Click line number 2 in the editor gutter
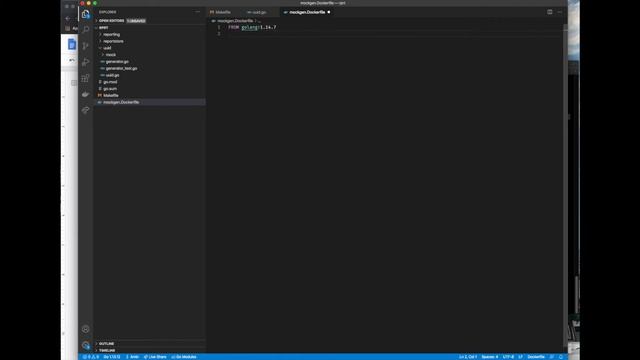Image resolution: width=640 pixels, height=360 pixels. coord(219,33)
